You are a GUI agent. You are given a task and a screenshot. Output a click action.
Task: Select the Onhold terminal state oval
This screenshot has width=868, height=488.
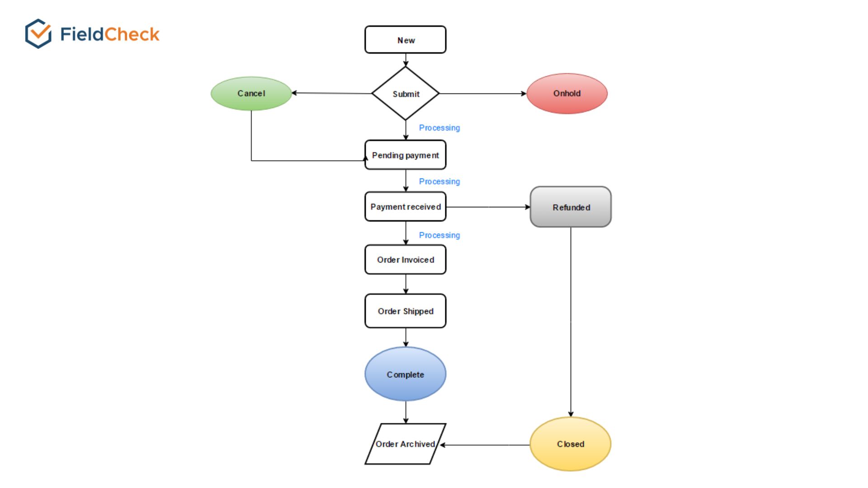pyautogui.click(x=566, y=94)
